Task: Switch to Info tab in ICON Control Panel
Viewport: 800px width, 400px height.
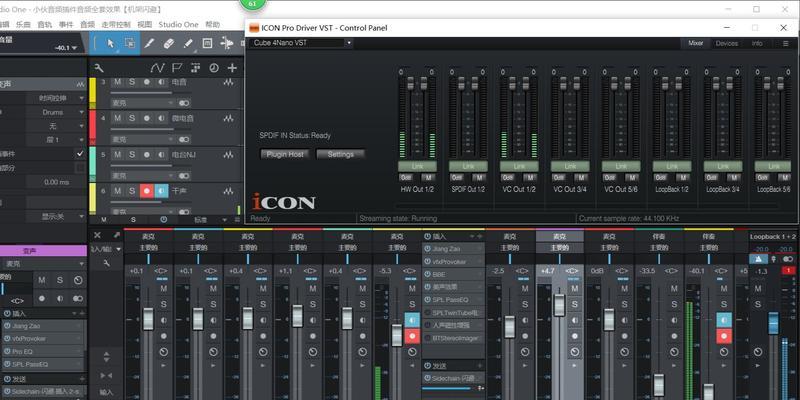Action: [757, 44]
